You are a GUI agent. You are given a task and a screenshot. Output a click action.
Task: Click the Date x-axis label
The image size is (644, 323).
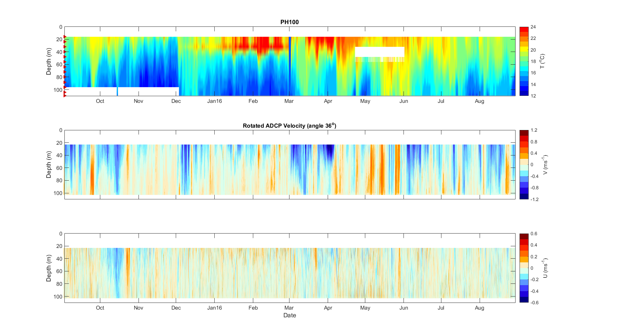289,315
